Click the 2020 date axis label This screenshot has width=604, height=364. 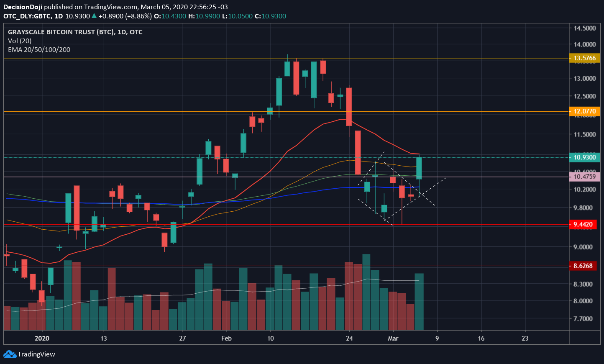pyautogui.click(x=42, y=338)
